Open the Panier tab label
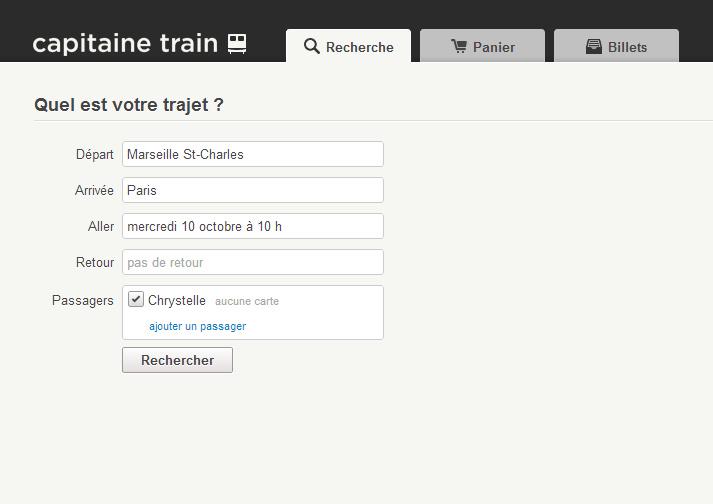The image size is (713, 504). click(494, 47)
